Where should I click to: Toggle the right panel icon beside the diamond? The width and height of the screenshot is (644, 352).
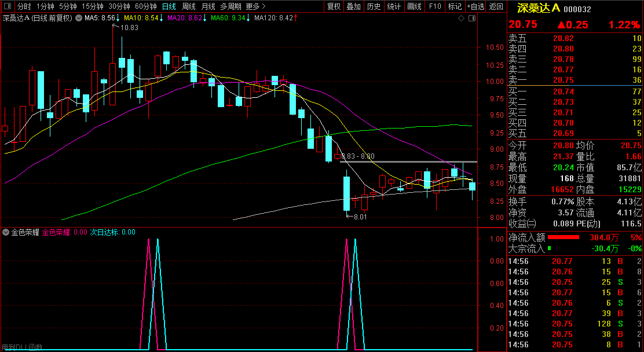click(471, 19)
